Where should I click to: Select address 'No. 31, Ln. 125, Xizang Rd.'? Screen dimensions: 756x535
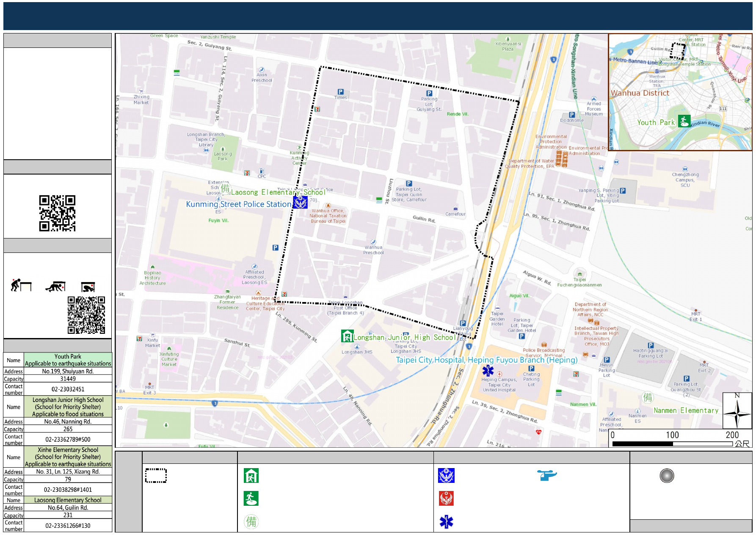[68, 471]
